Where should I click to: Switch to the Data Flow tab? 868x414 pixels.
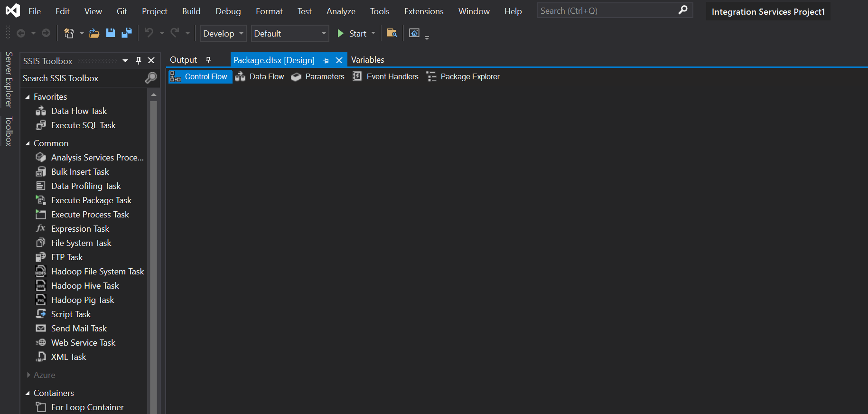coord(260,76)
